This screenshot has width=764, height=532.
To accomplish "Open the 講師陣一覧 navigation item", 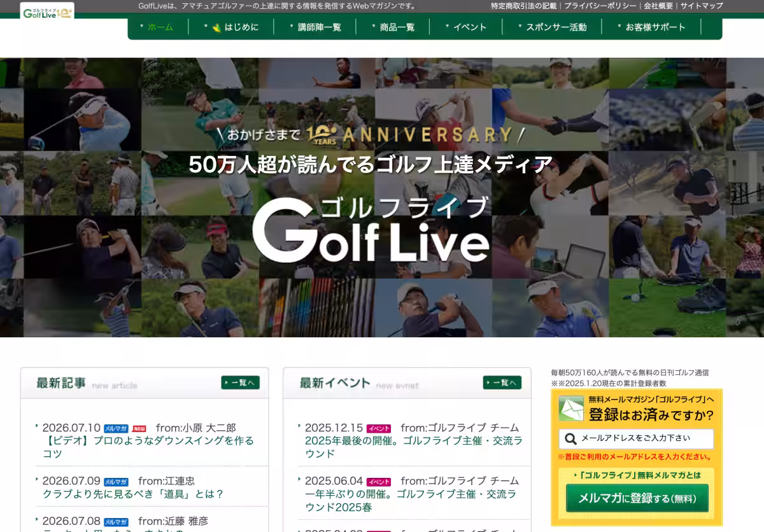I will (x=318, y=27).
